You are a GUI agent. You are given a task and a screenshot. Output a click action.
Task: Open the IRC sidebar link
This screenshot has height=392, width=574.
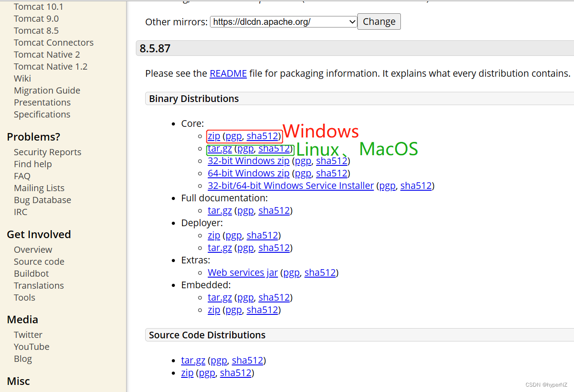pyautogui.click(x=20, y=212)
